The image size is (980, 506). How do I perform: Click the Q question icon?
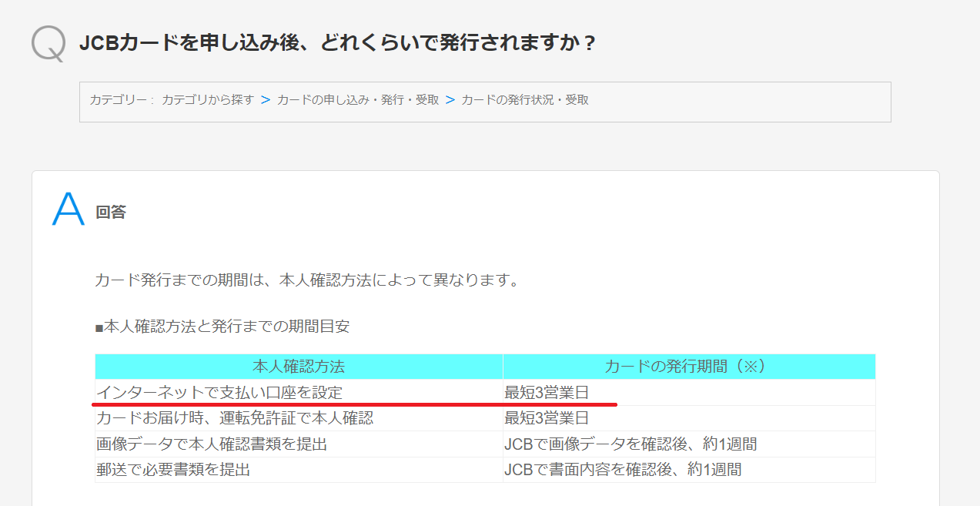coord(48,44)
